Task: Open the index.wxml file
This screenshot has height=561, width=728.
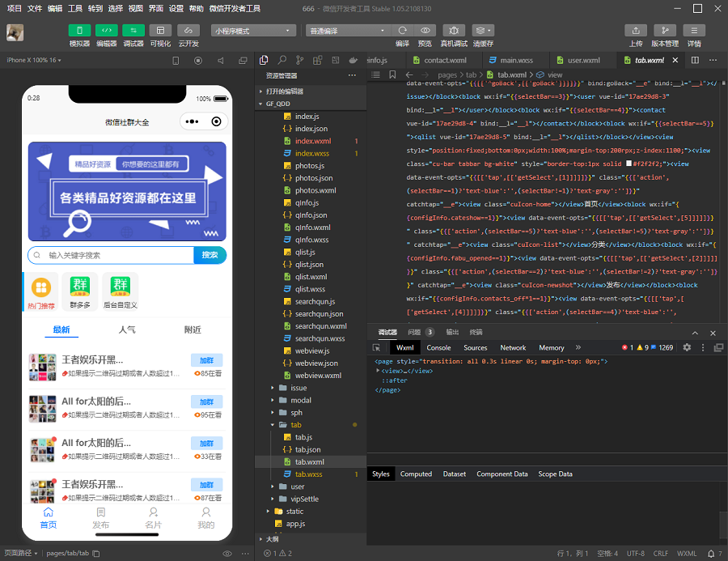Action: point(313,141)
